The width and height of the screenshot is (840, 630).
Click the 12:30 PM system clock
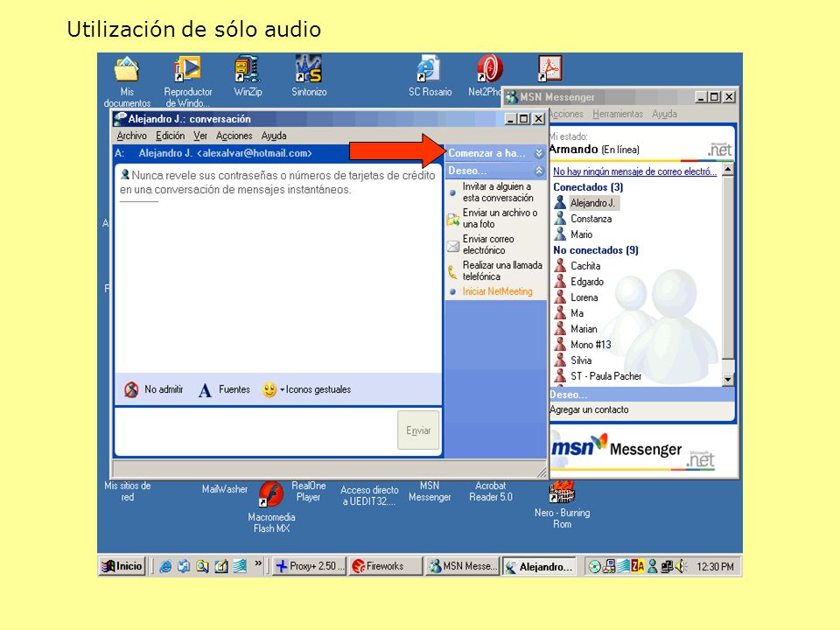(x=715, y=566)
